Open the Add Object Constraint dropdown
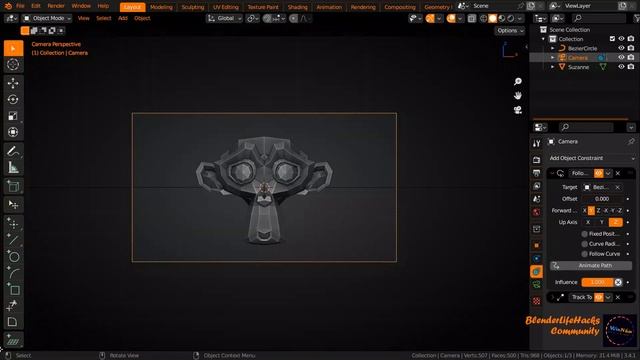The height and width of the screenshot is (360, 640). point(591,158)
